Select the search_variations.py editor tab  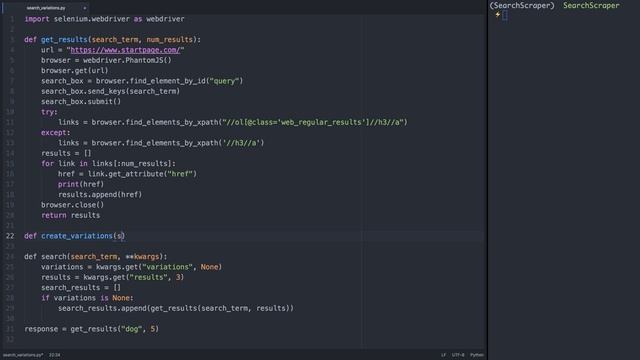46,8
